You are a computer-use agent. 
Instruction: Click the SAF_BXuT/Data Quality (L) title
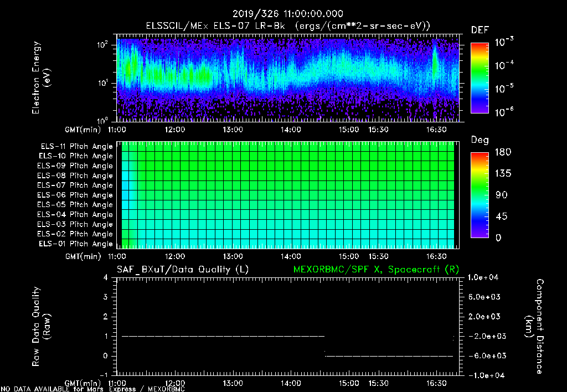(183, 270)
